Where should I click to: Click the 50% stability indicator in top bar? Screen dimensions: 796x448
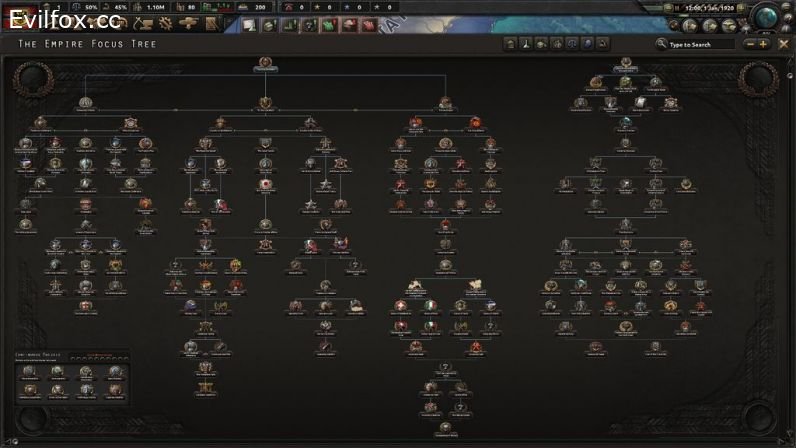click(x=84, y=7)
